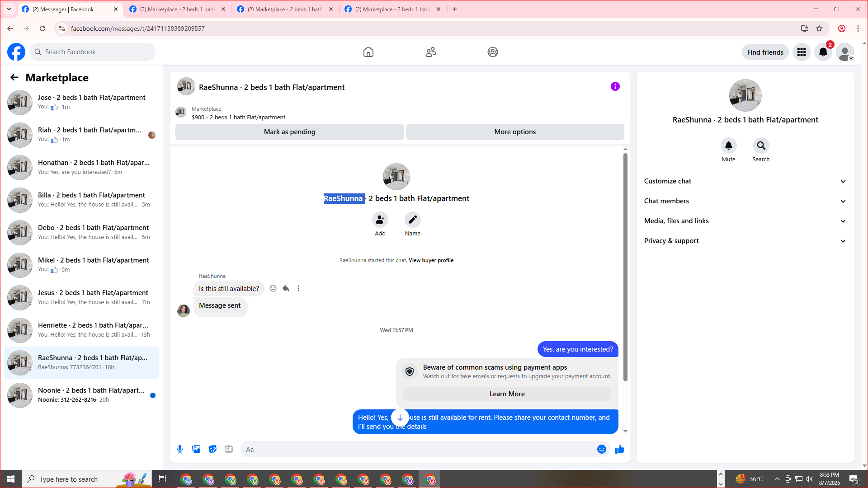Click the back arrow beside Marketplace
The image size is (868, 488).
(x=14, y=77)
